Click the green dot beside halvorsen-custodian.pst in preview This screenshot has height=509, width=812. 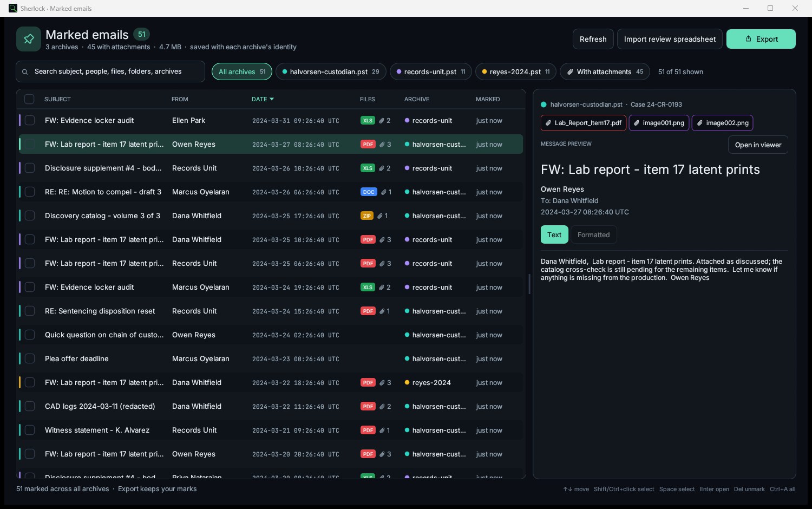click(543, 105)
